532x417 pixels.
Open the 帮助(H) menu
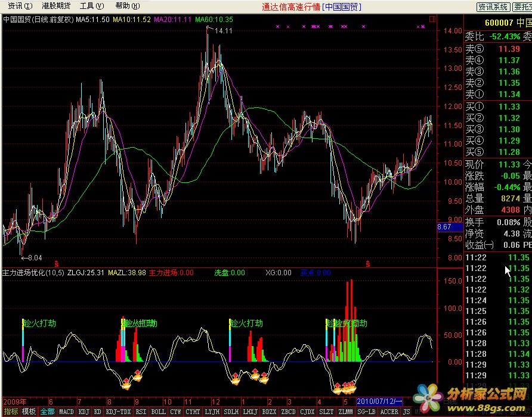coord(127,6)
